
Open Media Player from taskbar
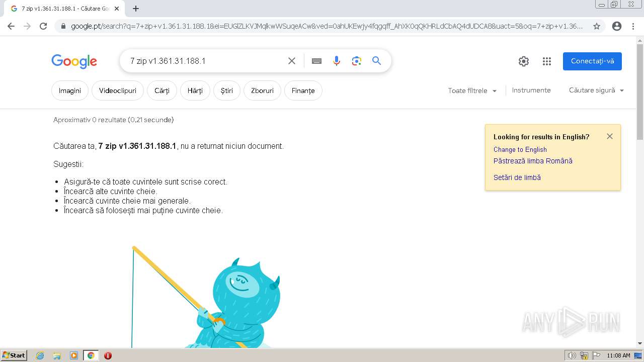(74, 355)
